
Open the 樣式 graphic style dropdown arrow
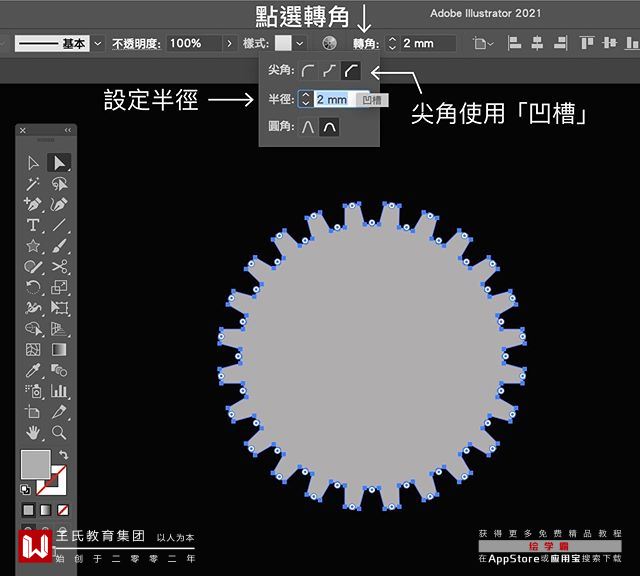tap(300, 43)
